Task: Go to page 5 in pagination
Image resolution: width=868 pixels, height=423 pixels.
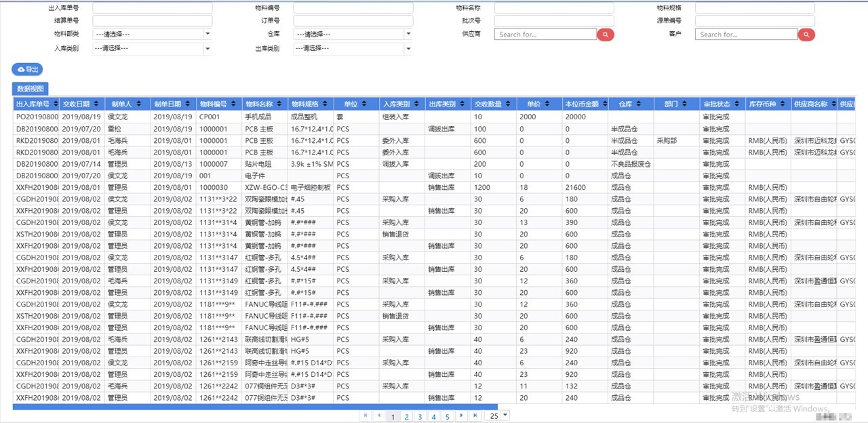Action: (447, 416)
